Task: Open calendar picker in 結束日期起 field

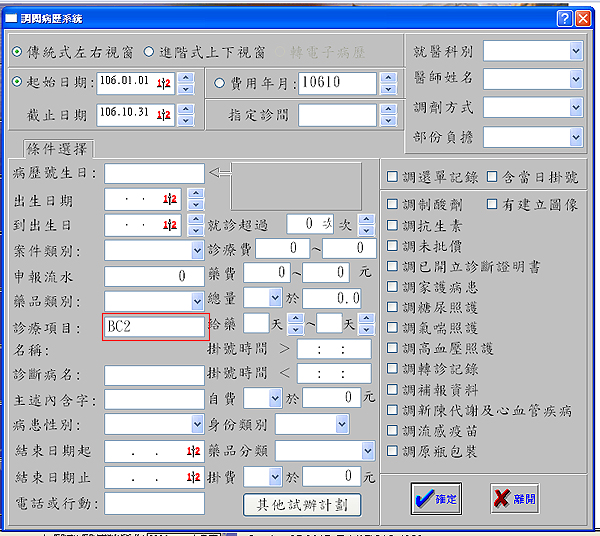Action: point(193,452)
